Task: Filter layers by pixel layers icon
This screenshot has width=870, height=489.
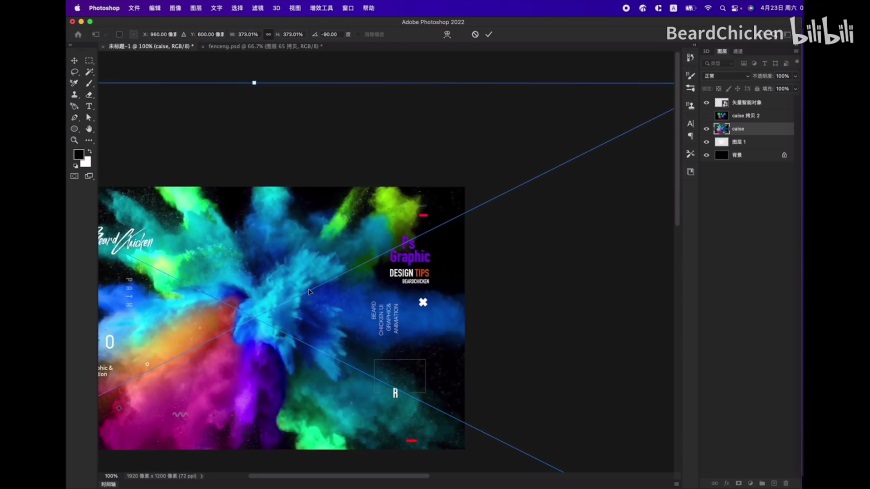Action: tap(743, 63)
